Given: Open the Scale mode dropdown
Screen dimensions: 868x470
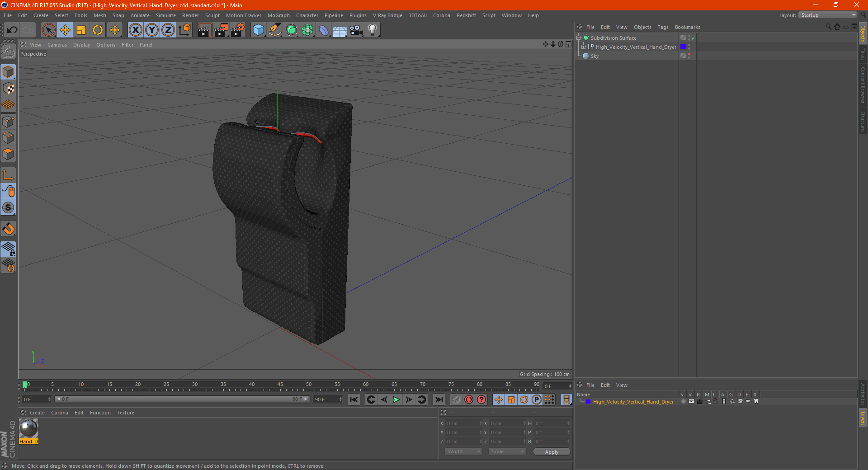Looking at the screenshot, I should (x=507, y=451).
